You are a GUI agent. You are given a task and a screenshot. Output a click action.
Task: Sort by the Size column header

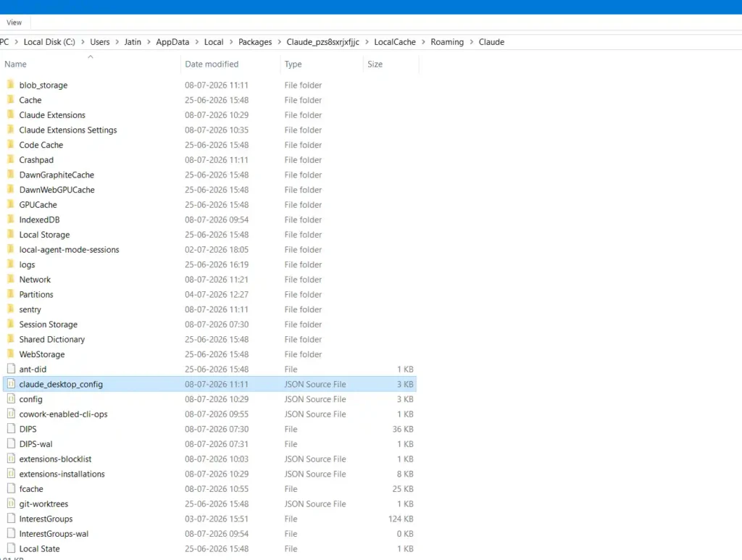click(x=375, y=64)
